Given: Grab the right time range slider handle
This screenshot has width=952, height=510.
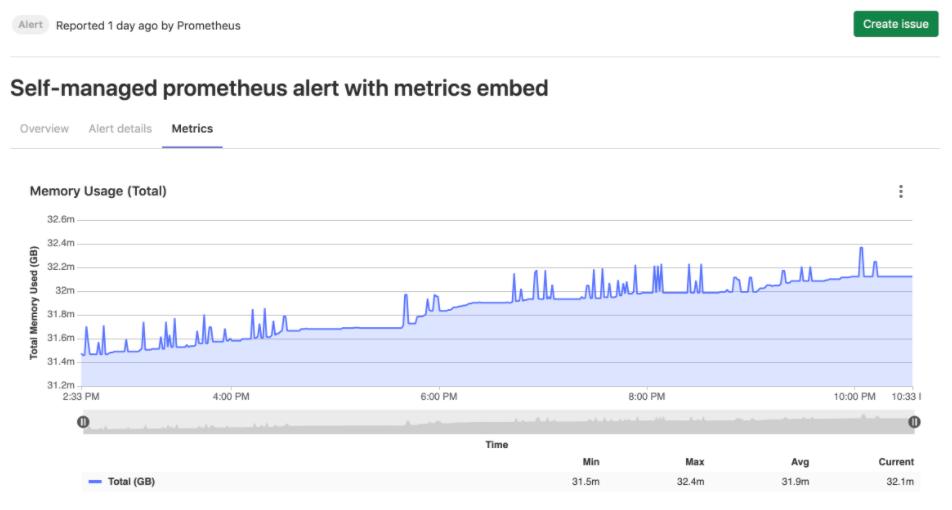Looking at the screenshot, I should click(914, 422).
